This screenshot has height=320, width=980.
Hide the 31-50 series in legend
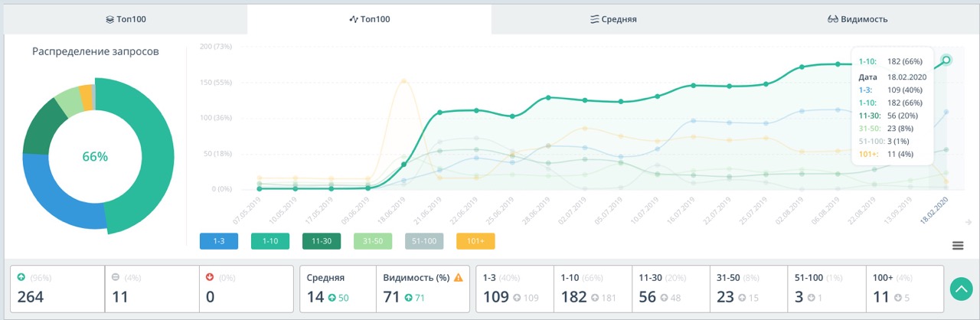pos(373,241)
